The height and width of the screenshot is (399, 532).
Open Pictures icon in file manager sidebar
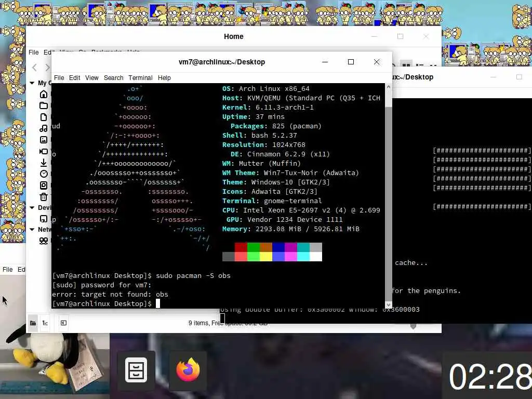tap(44, 140)
